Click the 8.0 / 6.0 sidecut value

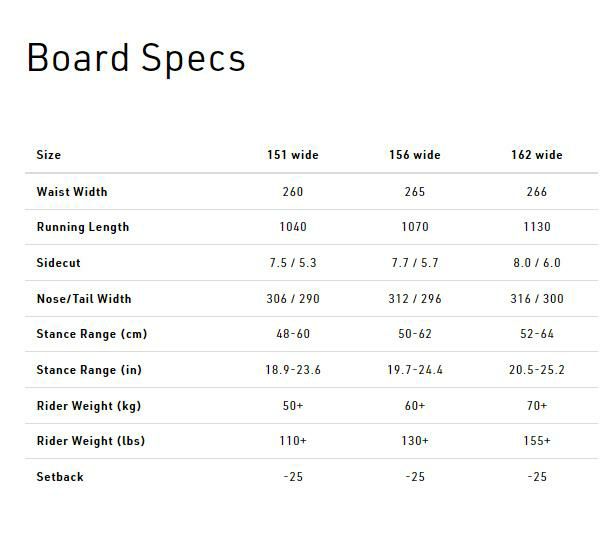point(537,263)
